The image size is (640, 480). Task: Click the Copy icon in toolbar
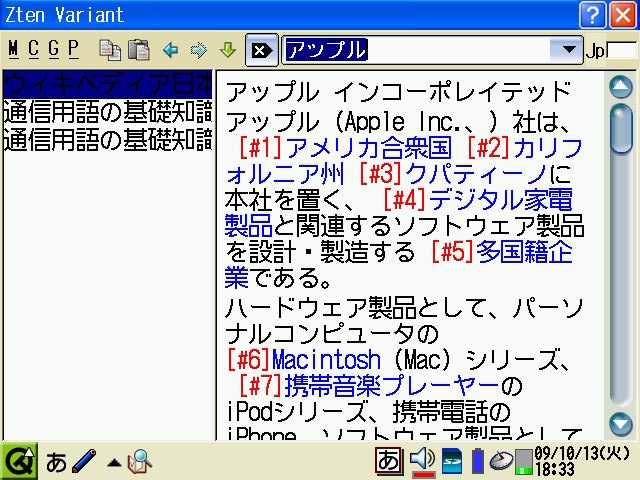tap(110, 50)
